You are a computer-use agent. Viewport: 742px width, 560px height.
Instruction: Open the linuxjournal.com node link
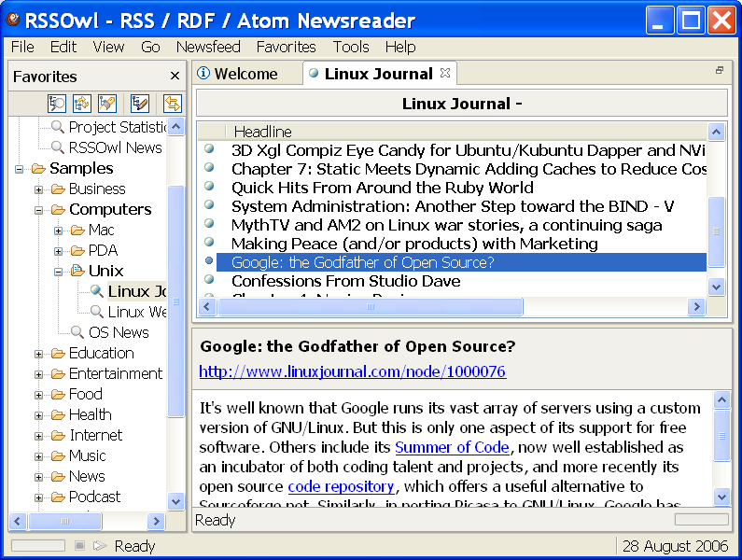click(x=353, y=371)
